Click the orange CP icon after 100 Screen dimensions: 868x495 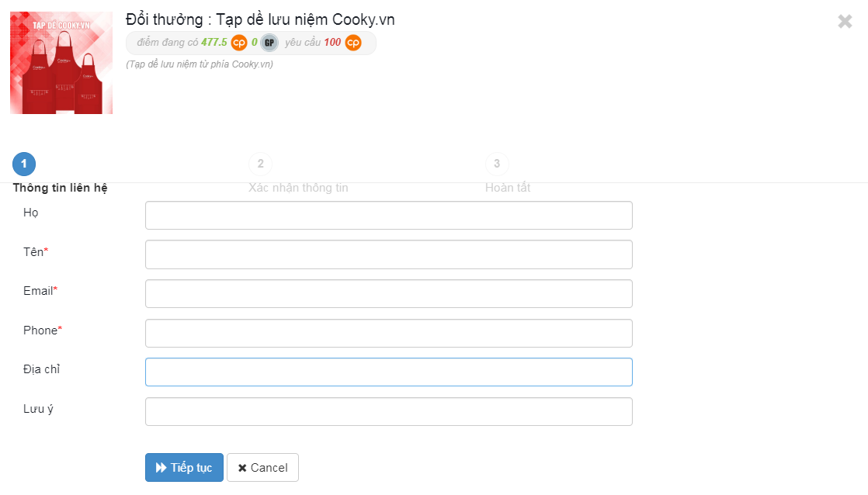[353, 43]
